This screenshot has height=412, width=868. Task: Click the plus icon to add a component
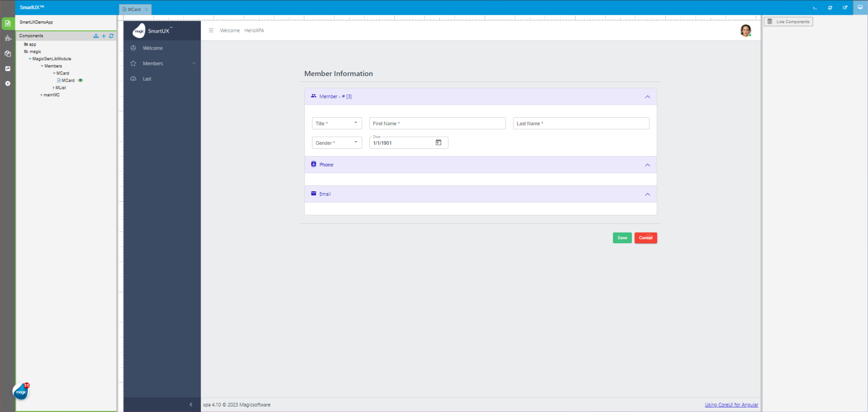(104, 36)
